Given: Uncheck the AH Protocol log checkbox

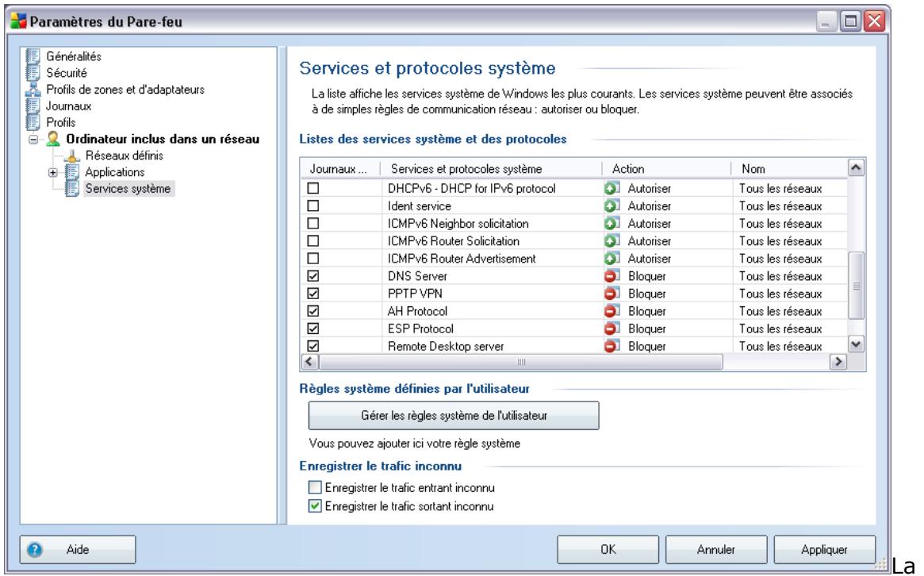Looking at the screenshot, I should click(313, 311).
